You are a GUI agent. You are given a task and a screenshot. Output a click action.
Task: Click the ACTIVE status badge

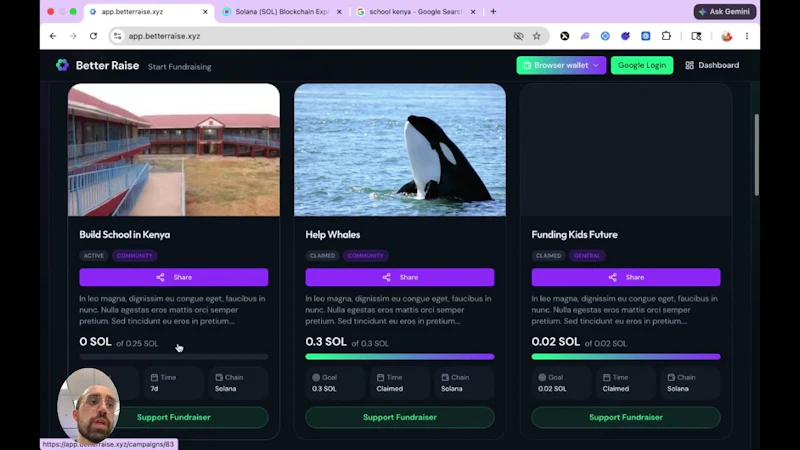point(93,256)
